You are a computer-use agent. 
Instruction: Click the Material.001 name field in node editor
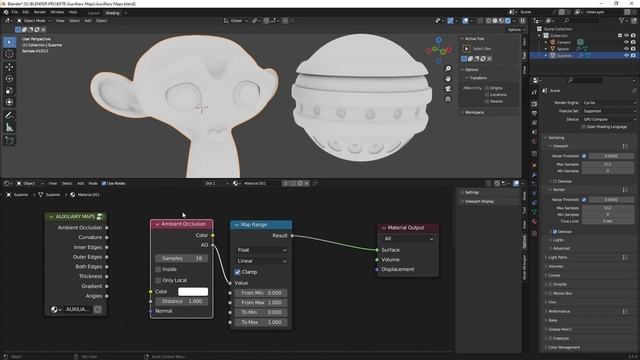point(261,184)
